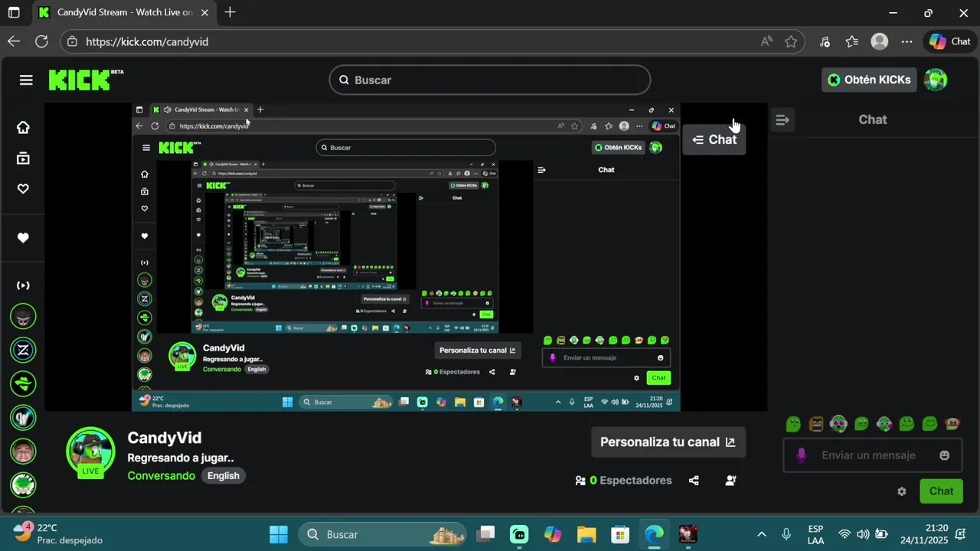
Task: Open File Explorer from taskbar
Action: [586, 534]
